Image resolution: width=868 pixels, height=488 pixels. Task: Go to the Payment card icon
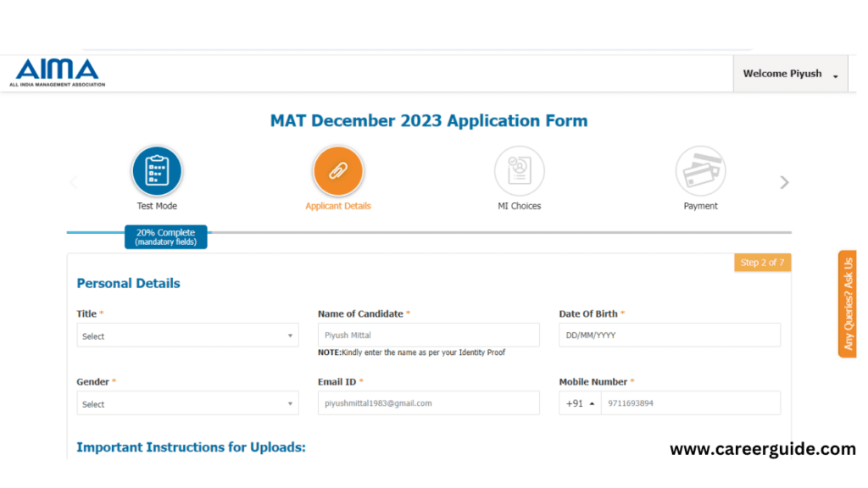pos(700,171)
